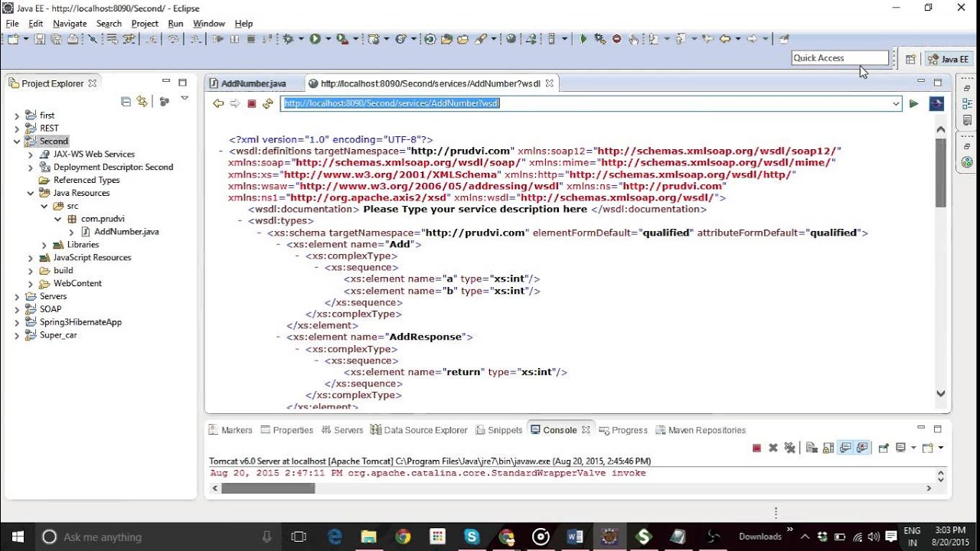The image size is (980, 551).
Task: Click Chrome icon in Windows taskbar
Action: coord(403,536)
